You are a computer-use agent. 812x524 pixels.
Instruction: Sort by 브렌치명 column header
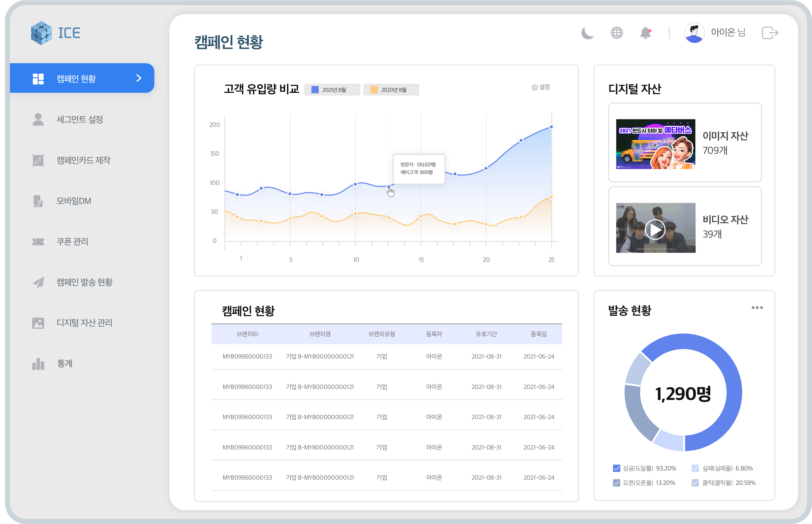320,334
